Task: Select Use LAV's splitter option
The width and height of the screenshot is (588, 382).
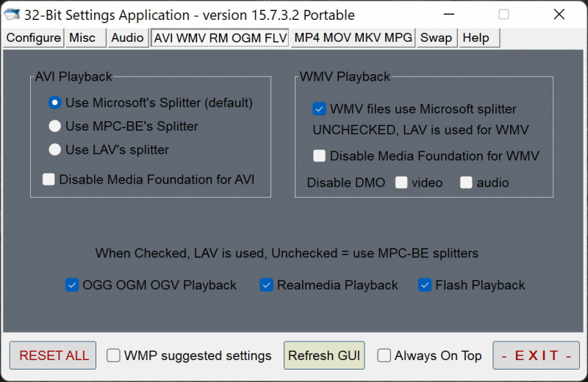Action: (54, 150)
